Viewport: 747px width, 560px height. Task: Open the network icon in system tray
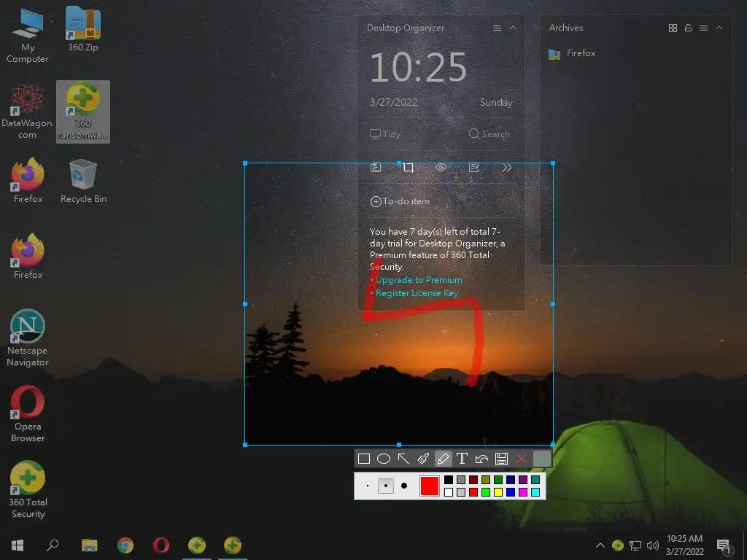[x=635, y=545]
